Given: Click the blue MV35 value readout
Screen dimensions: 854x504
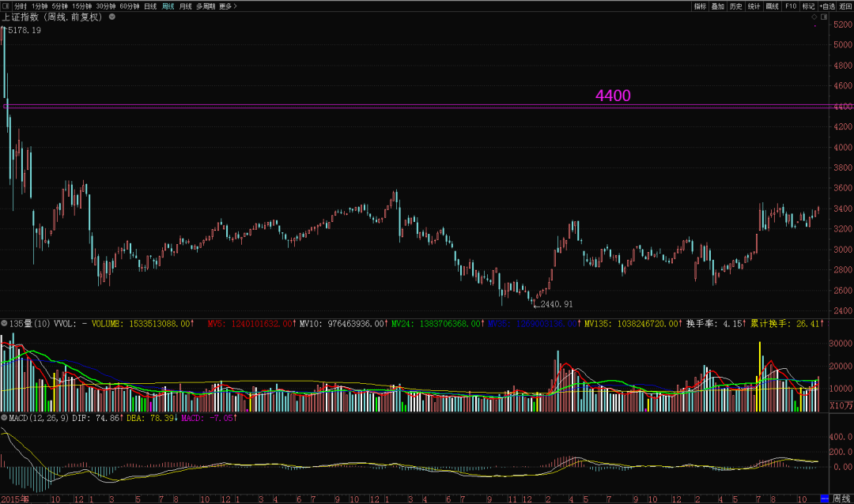Looking at the screenshot, I should [535, 323].
